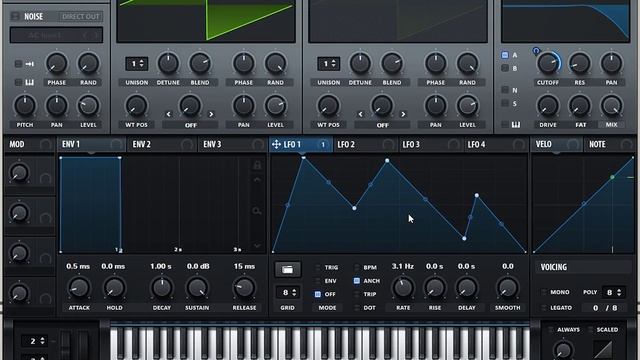Toggle the filter keytrack piano icon
Viewport: 640px width, 360px height.
point(516,124)
